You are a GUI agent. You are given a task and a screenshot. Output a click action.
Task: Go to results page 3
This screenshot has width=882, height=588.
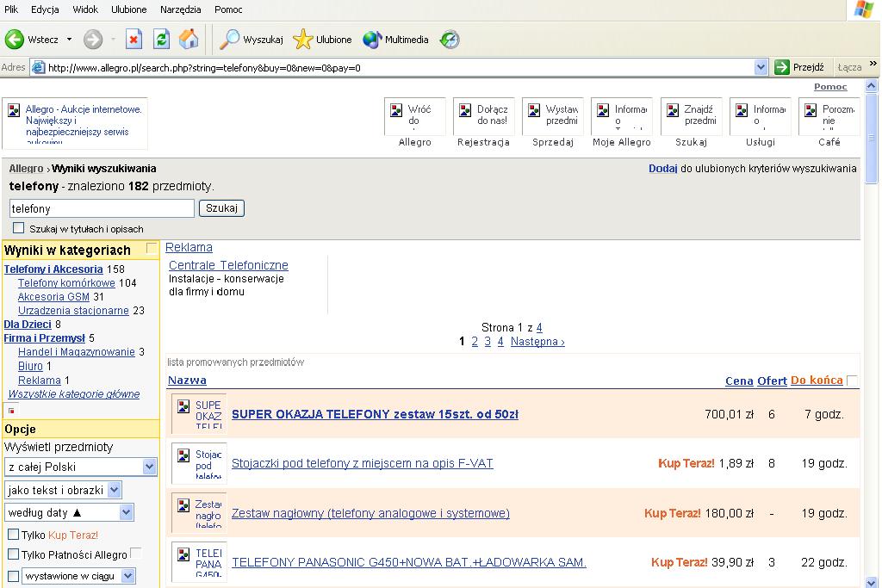(488, 341)
